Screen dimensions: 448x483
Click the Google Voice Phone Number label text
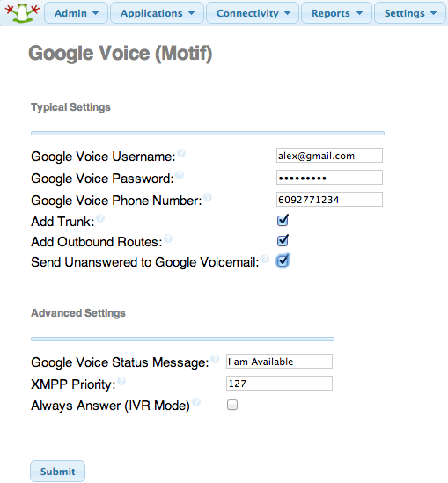point(116,201)
